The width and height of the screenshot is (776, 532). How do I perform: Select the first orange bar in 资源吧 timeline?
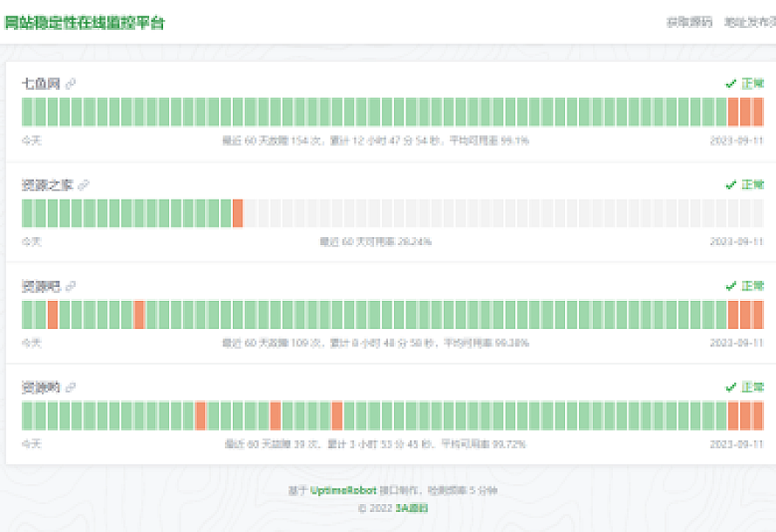coord(52,315)
